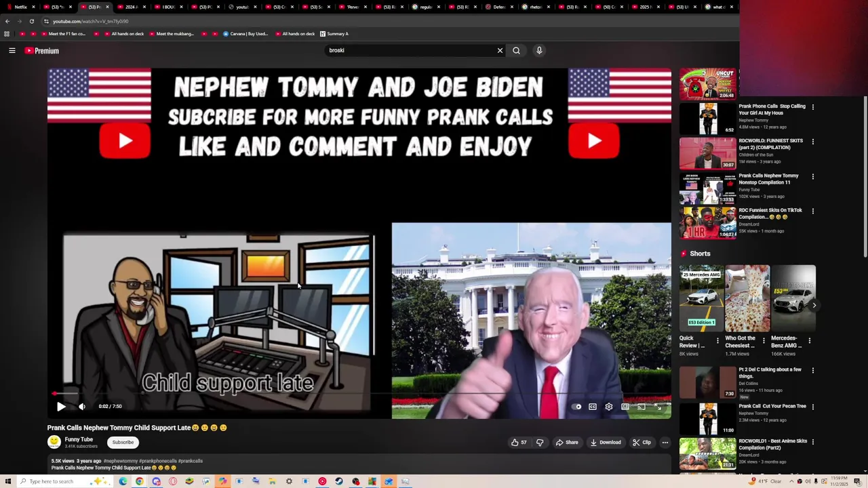Switch to the regular browser tab

(x=426, y=7)
